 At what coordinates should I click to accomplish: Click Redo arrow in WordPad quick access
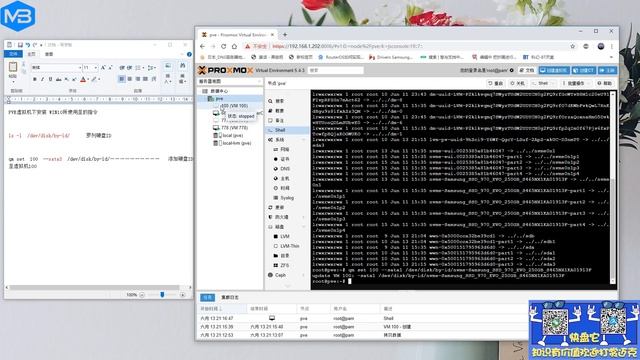point(35,45)
